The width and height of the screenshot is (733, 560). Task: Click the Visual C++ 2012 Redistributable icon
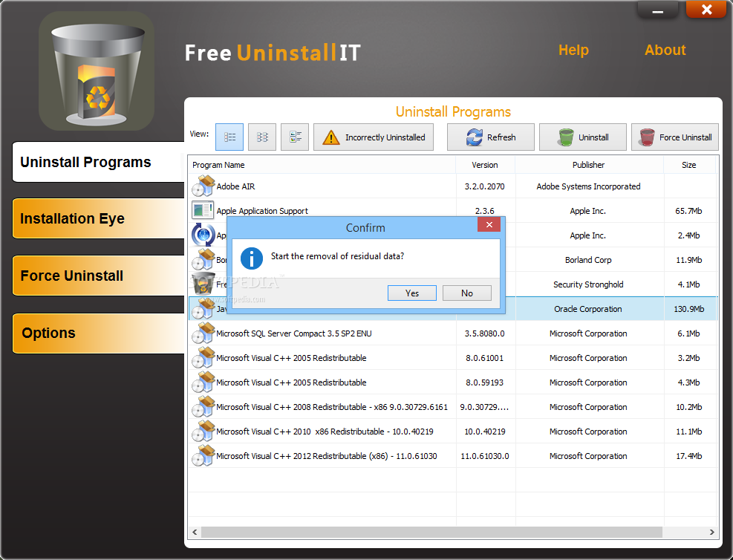click(203, 456)
